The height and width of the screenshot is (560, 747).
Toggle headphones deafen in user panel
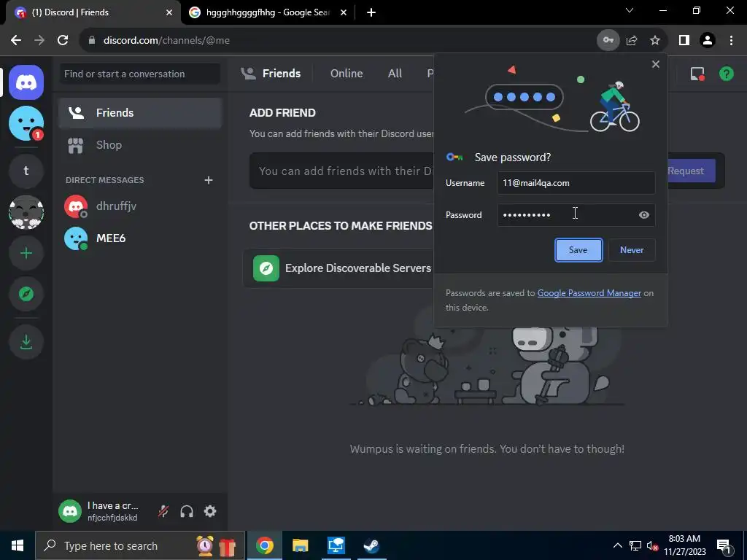(187, 511)
